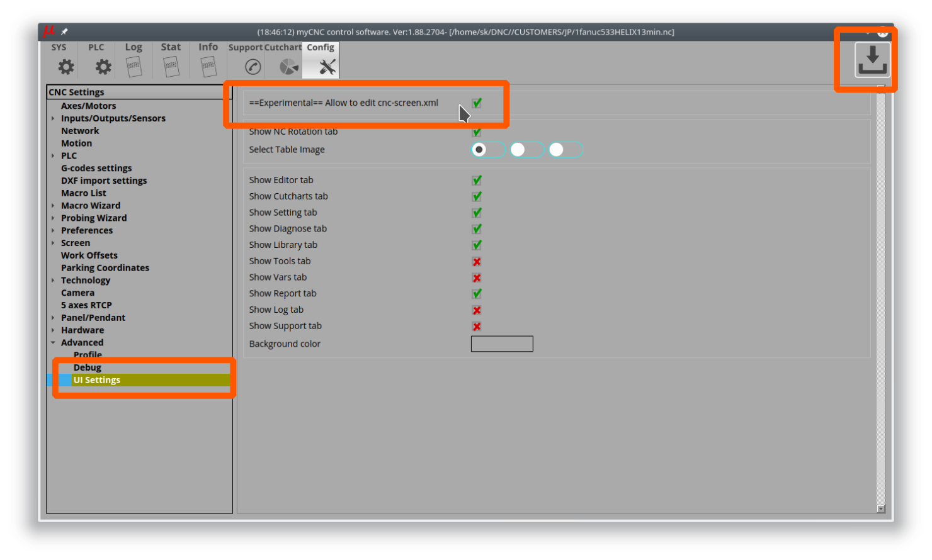Open the PLC gear icon tab
The height and width of the screenshot is (560, 932).
(103, 66)
